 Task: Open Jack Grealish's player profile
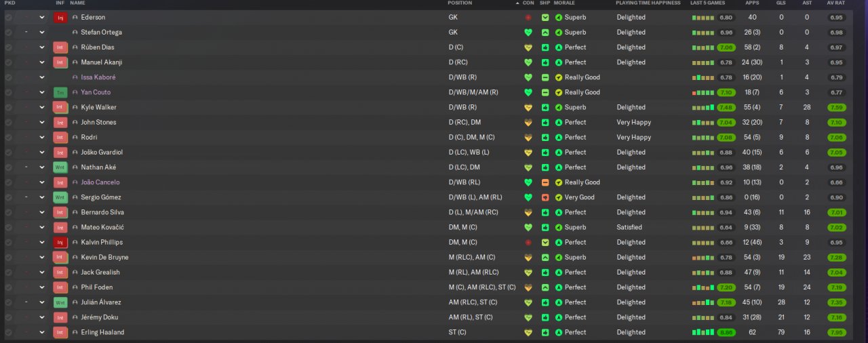[100, 273]
